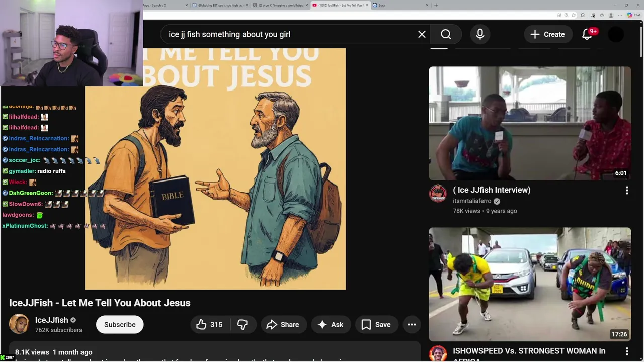Clear the YouTube search box text
The image size is (644, 362).
click(422, 34)
